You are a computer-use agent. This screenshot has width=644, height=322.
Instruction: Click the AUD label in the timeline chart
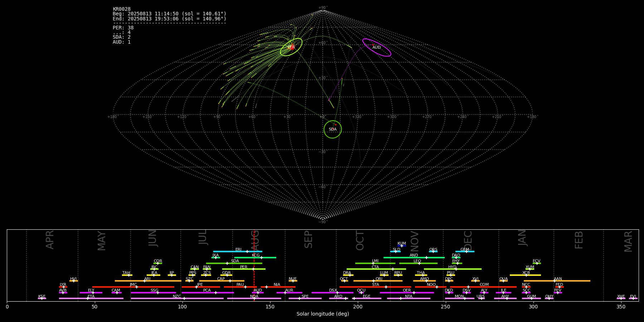tap(258, 291)
